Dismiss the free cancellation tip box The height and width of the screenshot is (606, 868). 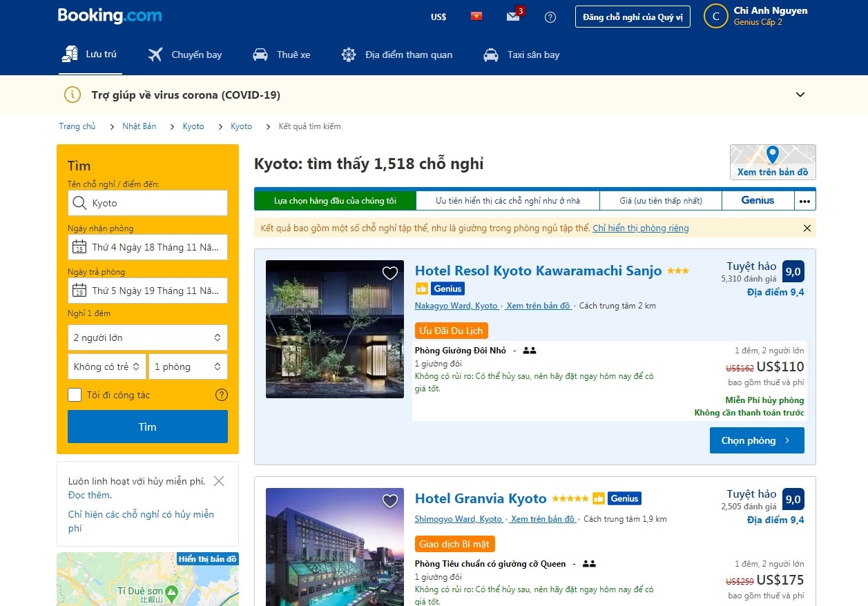(219, 481)
